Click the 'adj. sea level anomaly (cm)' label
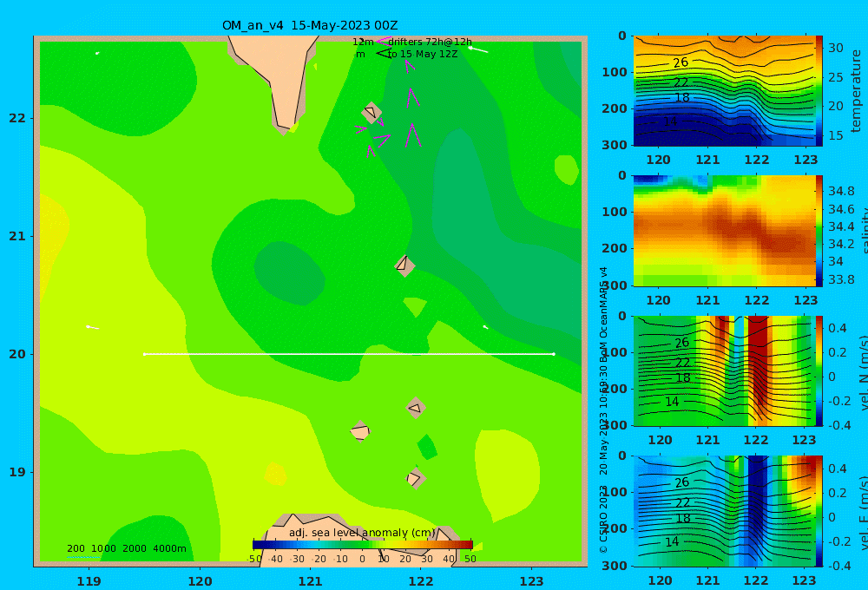 (362, 533)
